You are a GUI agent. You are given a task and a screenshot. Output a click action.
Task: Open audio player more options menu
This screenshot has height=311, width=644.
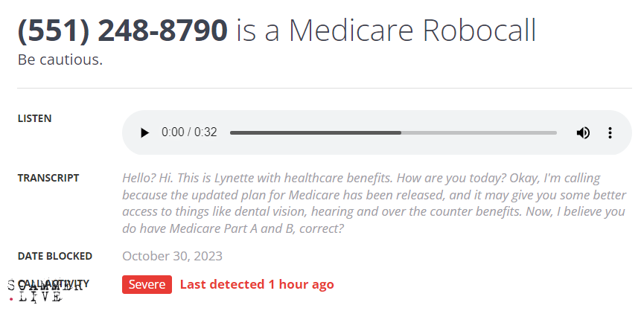pos(610,132)
